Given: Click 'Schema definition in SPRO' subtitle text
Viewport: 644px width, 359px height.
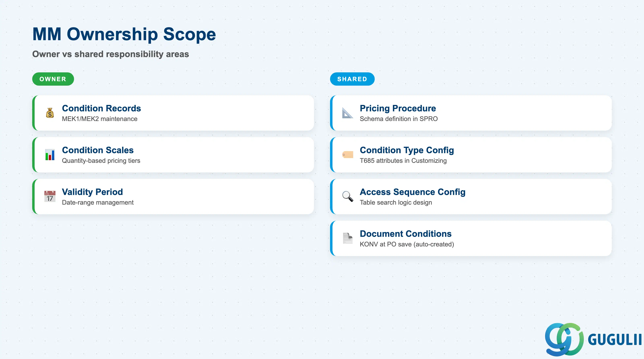Looking at the screenshot, I should pyautogui.click(x=398, y=119).
